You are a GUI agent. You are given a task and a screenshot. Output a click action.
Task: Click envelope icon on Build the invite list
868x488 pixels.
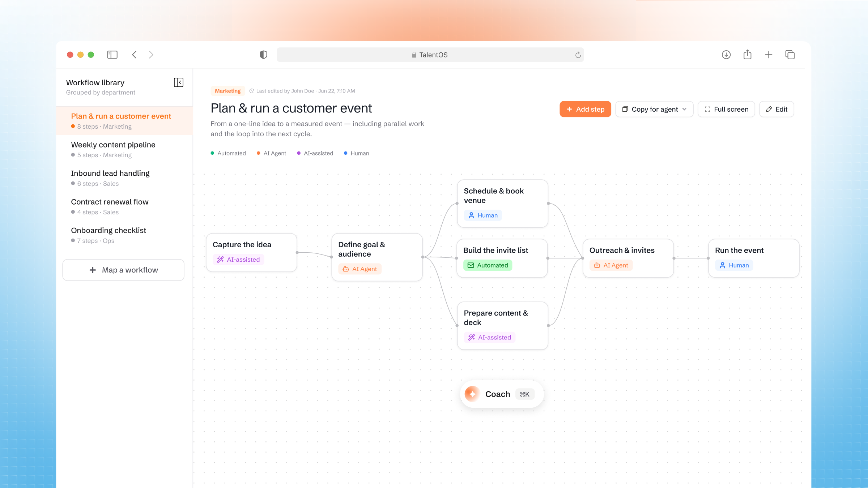pyautogui.click(x=471, y=265)
